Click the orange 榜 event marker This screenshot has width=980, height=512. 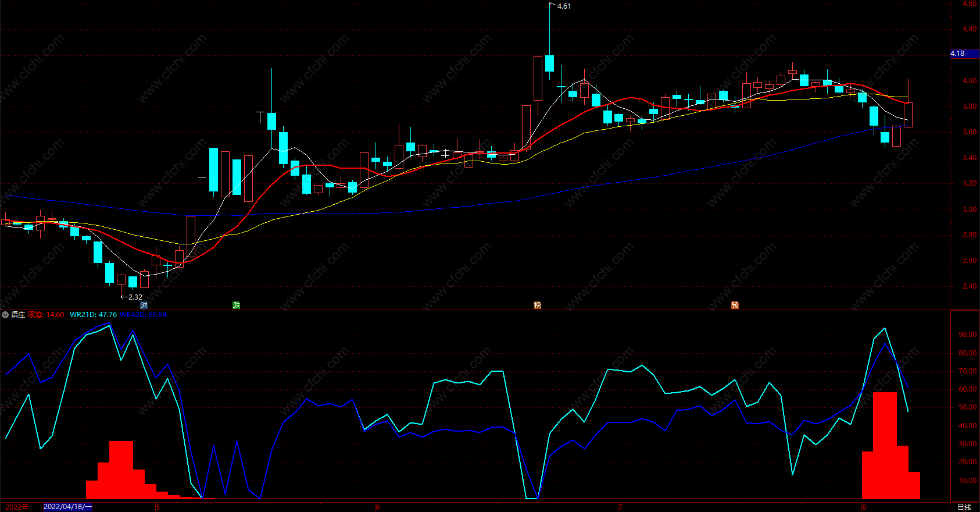tap(538, 305)
